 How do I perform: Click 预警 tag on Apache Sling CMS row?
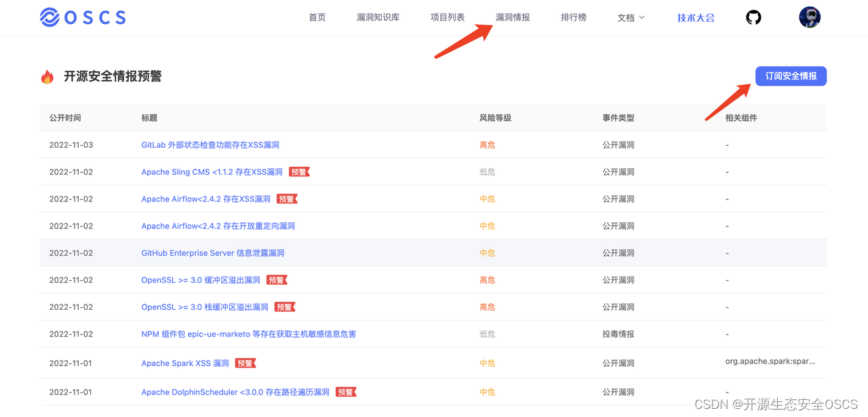click(299, 172)
